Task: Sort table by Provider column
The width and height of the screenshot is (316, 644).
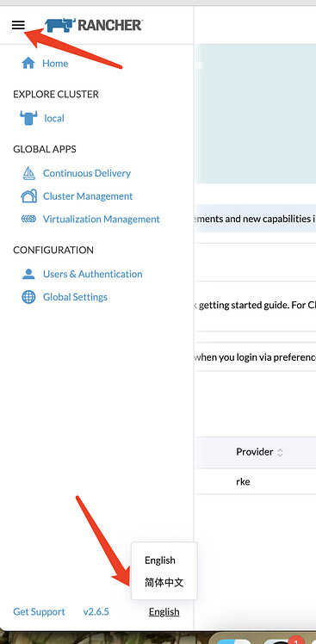Action: click(260, 452)
